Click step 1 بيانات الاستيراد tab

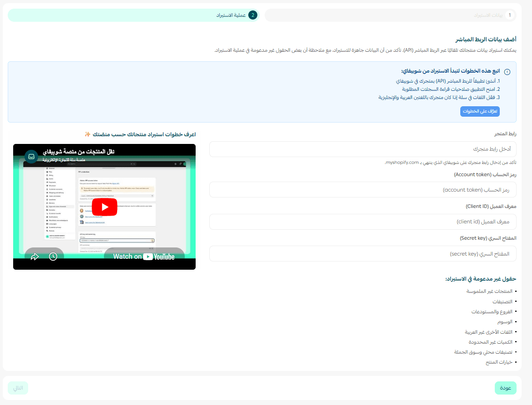(390, 15)
